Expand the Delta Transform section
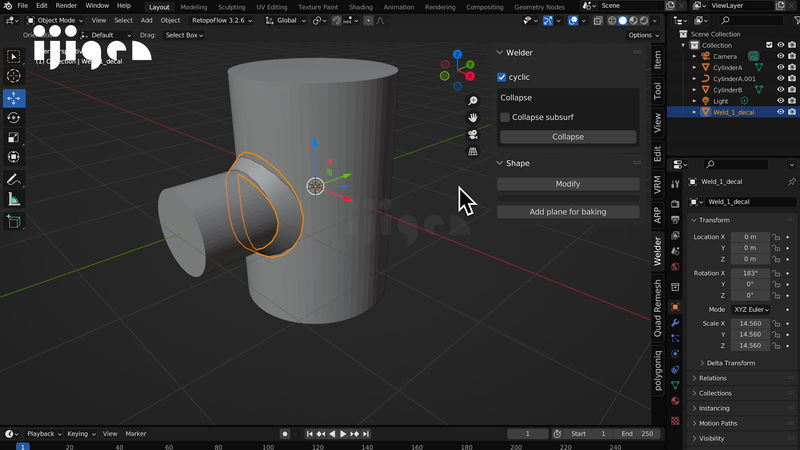Screen dimensions: 800x450 (x=729, y=363)
